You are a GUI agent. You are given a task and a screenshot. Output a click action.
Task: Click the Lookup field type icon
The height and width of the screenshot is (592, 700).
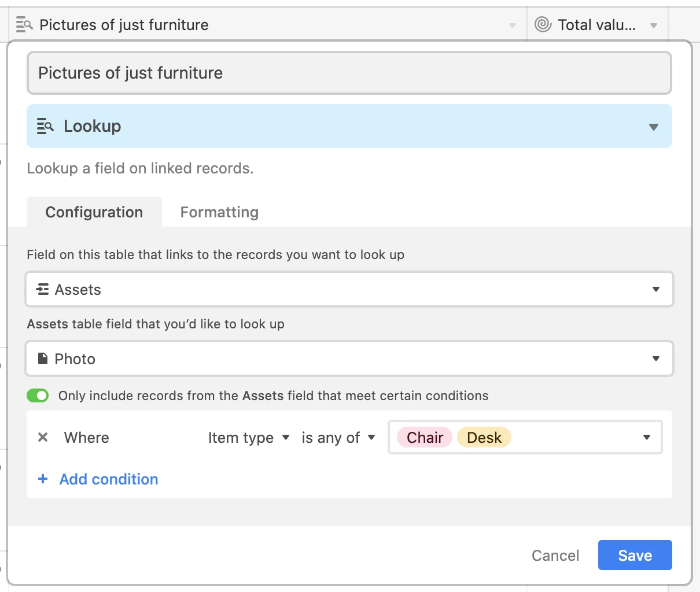[45, 126]
